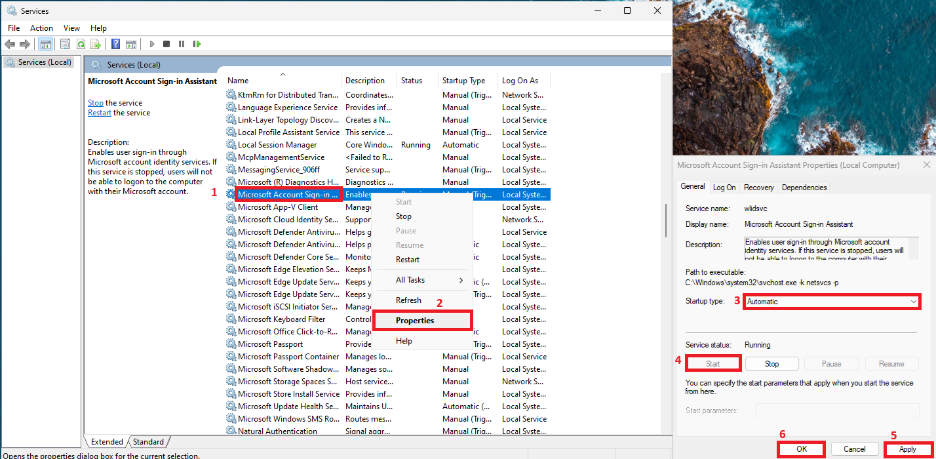Viewport: 936px width, 459px height.
Task: Click the Stop Service square toolbar icon
Action: [x=167, y=44]
